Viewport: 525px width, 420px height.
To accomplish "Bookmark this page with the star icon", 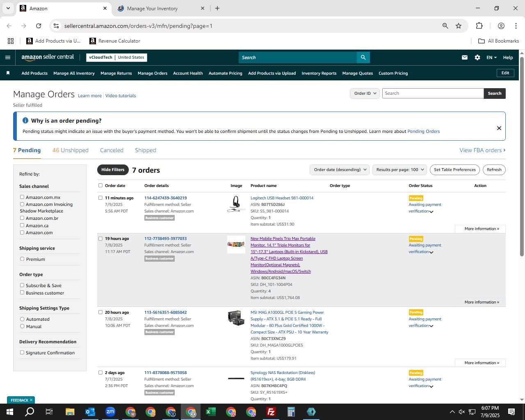I will [x=459, y=26].
